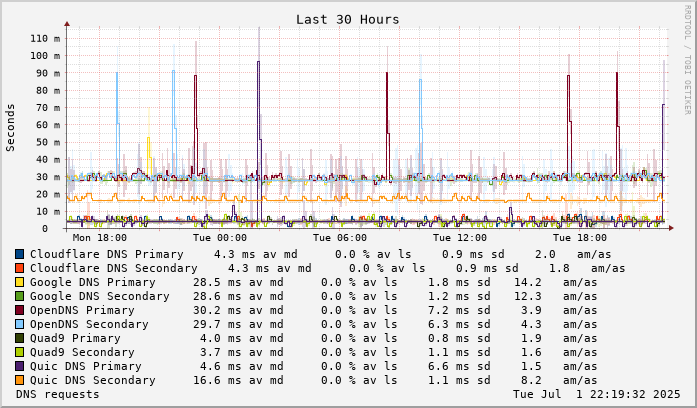This screenshot has height=408, width=697.
Task: Click the '28.5 ms' Google DNS Primary median value
Action: (x=217, y=282)
